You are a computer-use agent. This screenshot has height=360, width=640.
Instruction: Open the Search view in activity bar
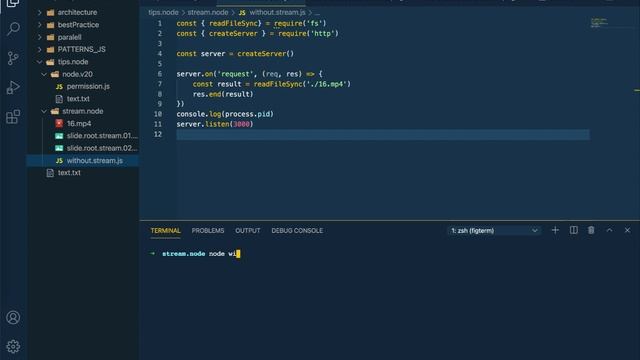(13, 29)
